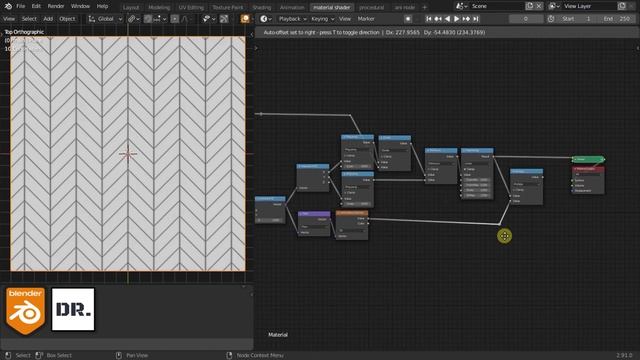Switch to the Shading workspace tab
Screen dimensions: 640x360
pos(262,7)
